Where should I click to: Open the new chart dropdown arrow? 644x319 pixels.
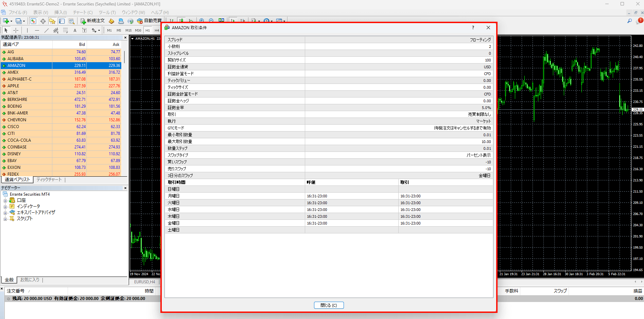click(11, 21)
